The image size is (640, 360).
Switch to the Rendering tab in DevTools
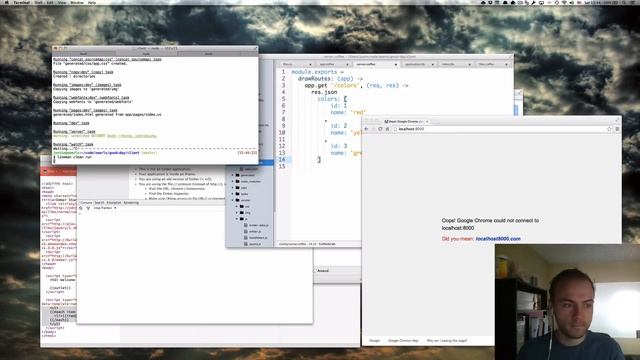coord(131,203)
